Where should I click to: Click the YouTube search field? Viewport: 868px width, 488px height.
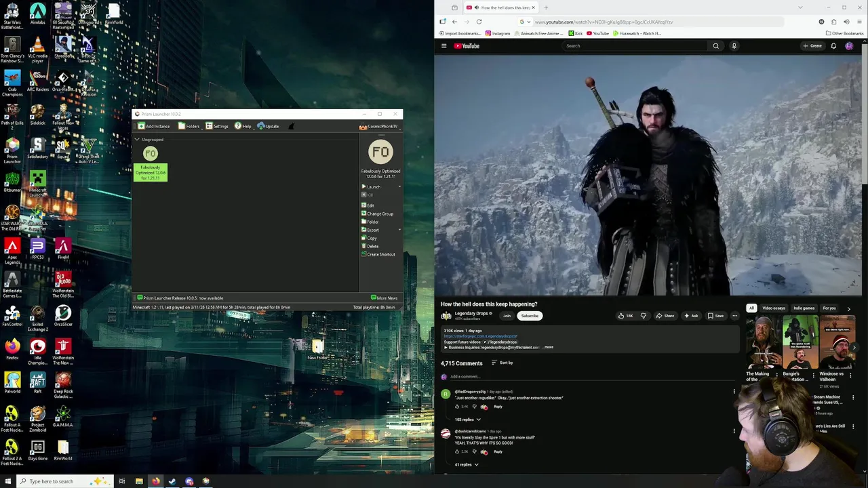(x=635, y=46)
